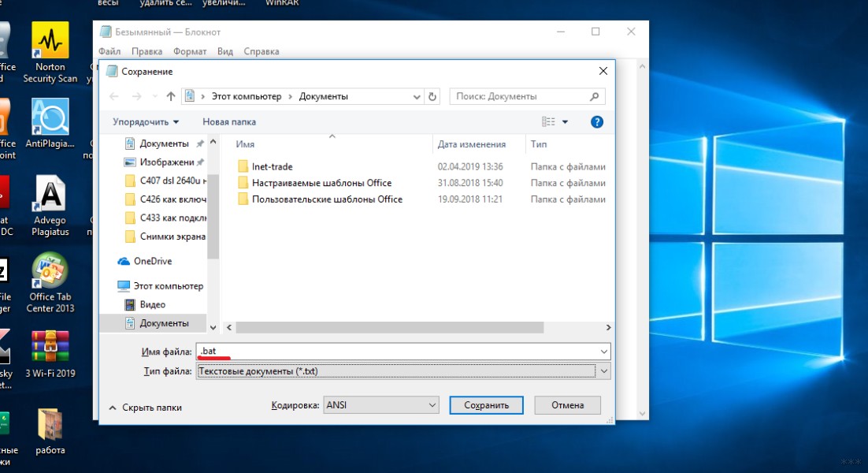Click the blue Help question mark icon
The width and height of the screenshot is (868, 473).
596,122
